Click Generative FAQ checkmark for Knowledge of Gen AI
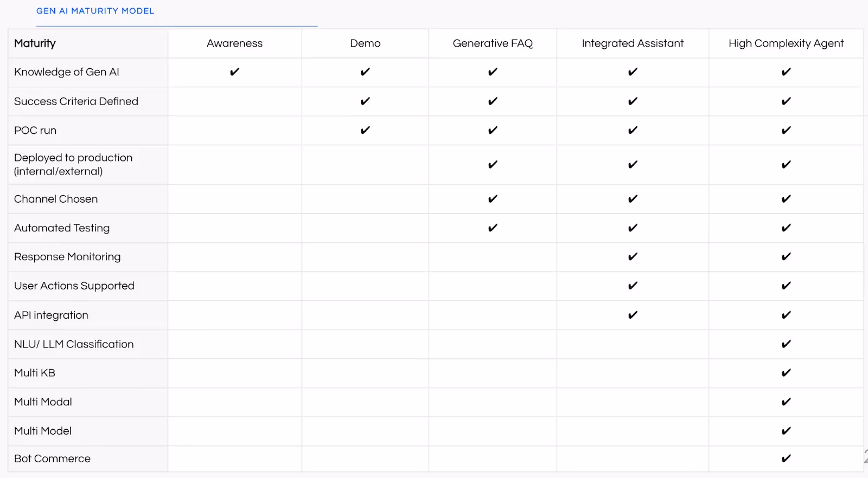Viewport: 868px width, 478px height. click(493, 72)
